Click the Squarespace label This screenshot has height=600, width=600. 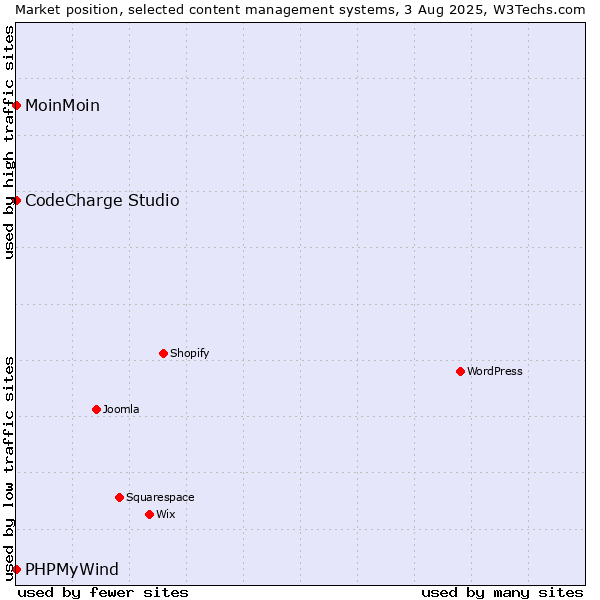[x=160, y=497]
